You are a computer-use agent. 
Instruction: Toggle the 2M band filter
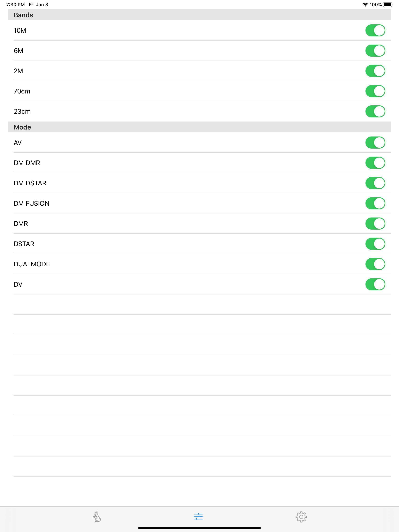[x=375, y=71]
